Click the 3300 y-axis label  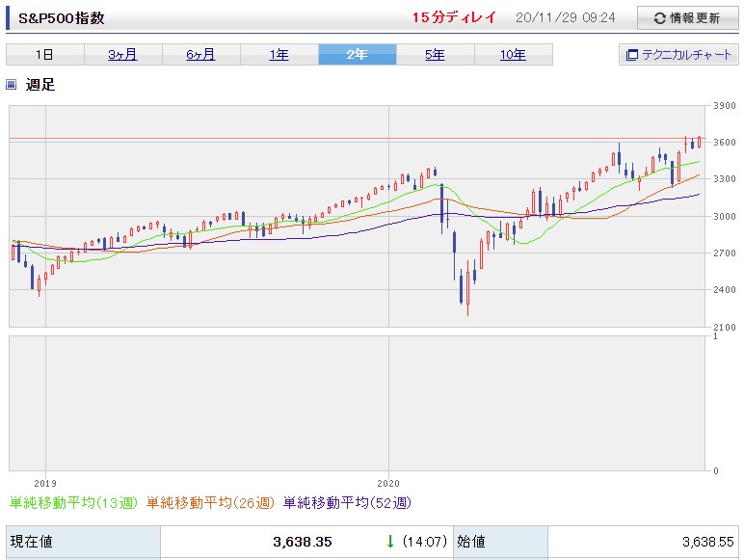(x=725, y=179)
